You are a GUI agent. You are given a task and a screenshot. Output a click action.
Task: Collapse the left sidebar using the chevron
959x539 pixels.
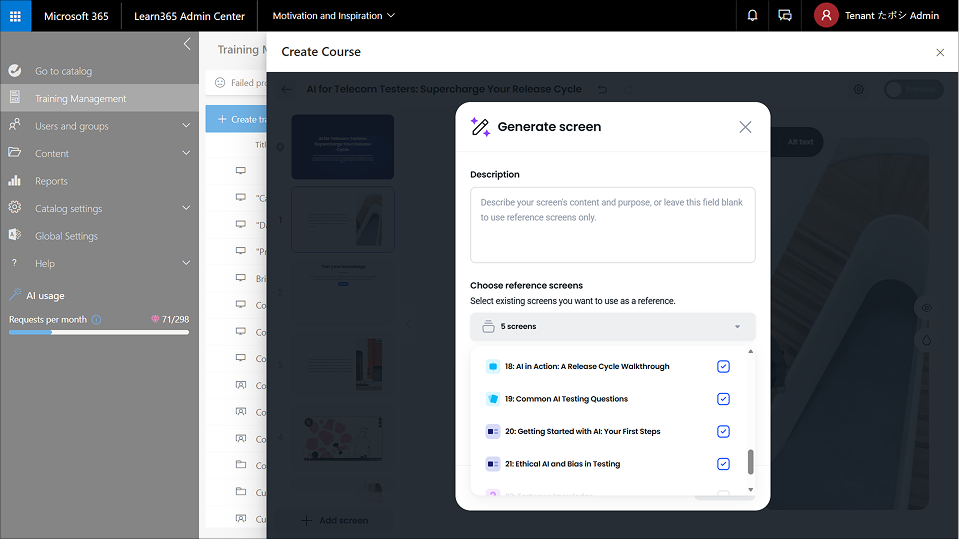tap(187, 44)
